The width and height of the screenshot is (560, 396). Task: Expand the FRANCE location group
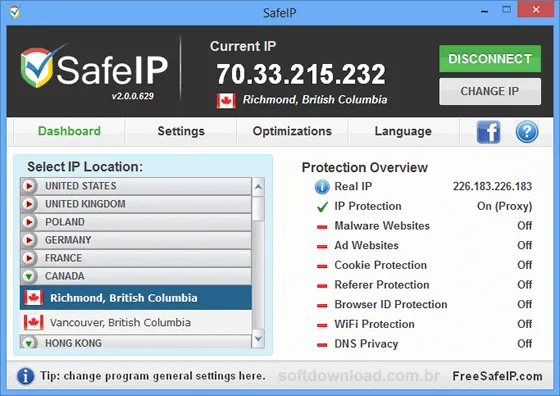29,258
